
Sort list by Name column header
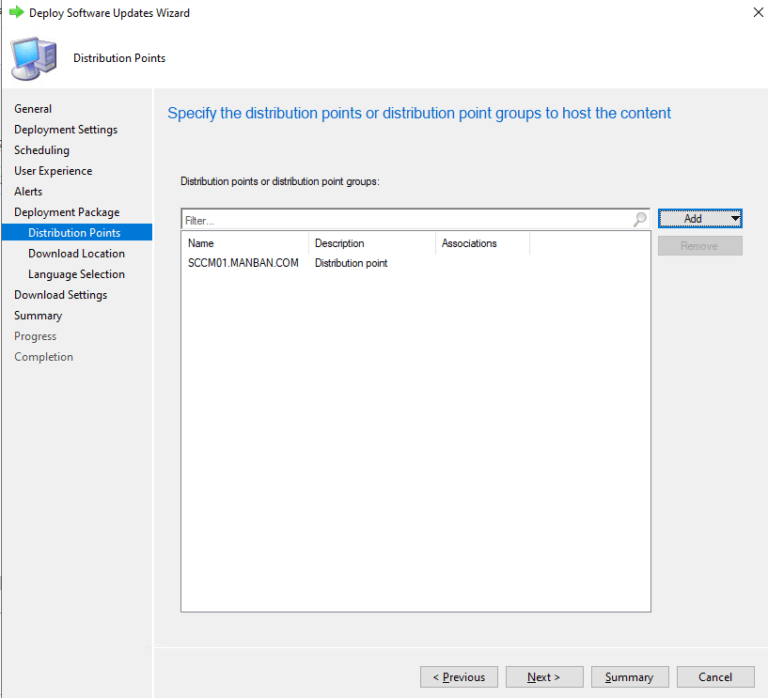click(245, 243)
